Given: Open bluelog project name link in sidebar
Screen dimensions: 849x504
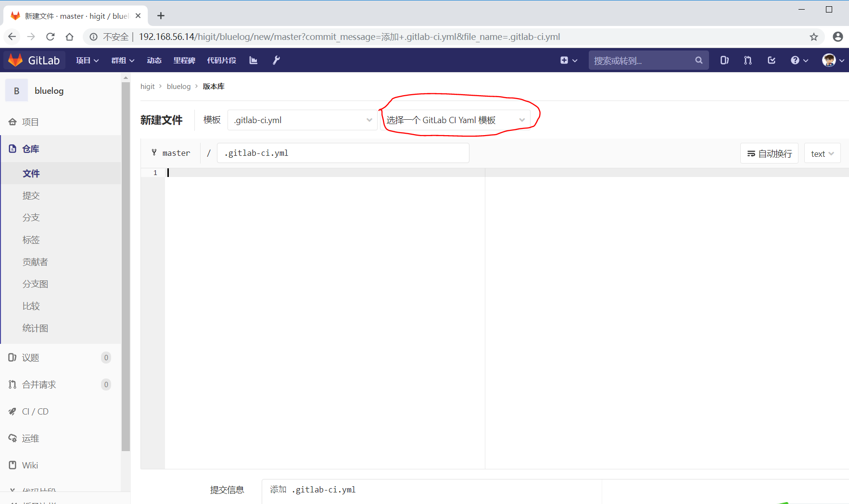Looking at the screenshot, I should [x=49, y=91].
